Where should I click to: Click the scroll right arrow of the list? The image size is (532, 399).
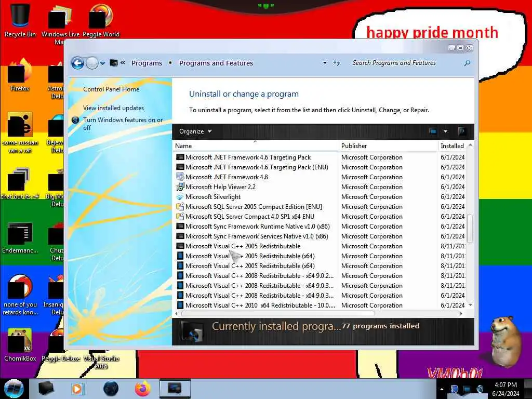pyautogui.click(x=461, y=313)
